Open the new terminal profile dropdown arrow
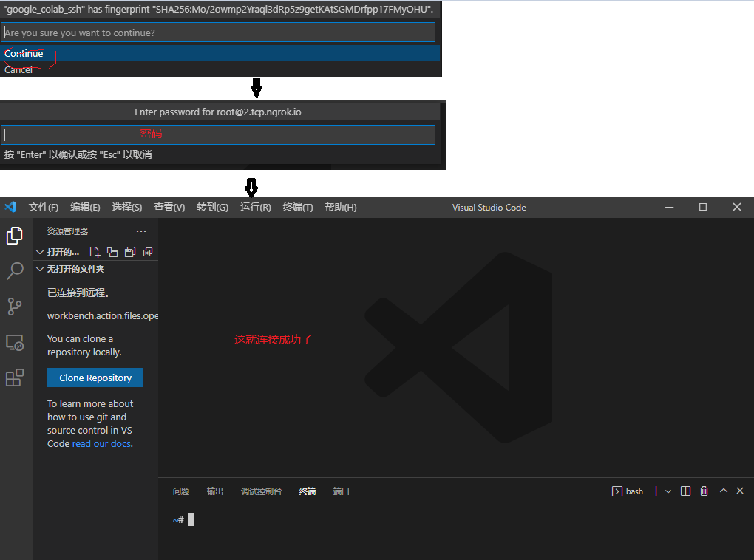The image size is (754, 560). (x=668, y=491)
